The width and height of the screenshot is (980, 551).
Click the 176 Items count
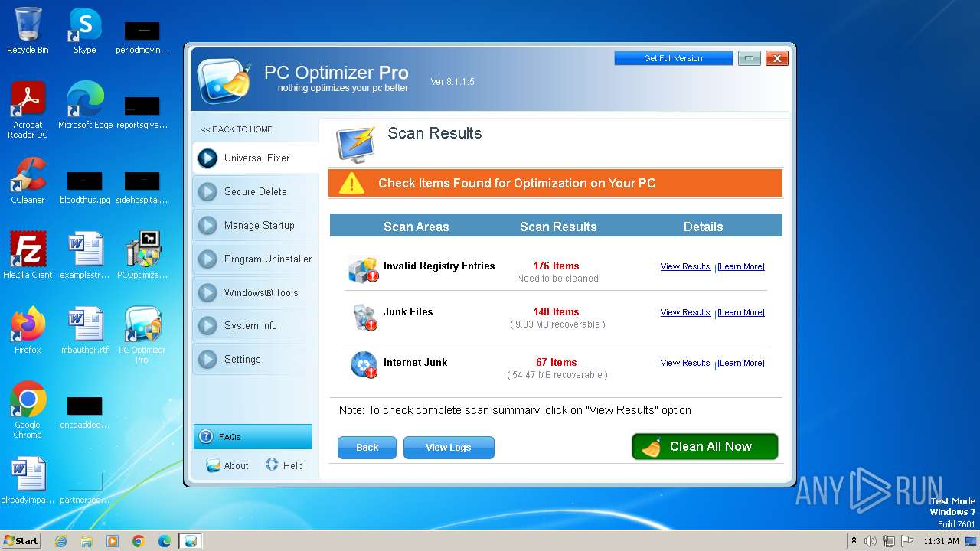(557, 266)
